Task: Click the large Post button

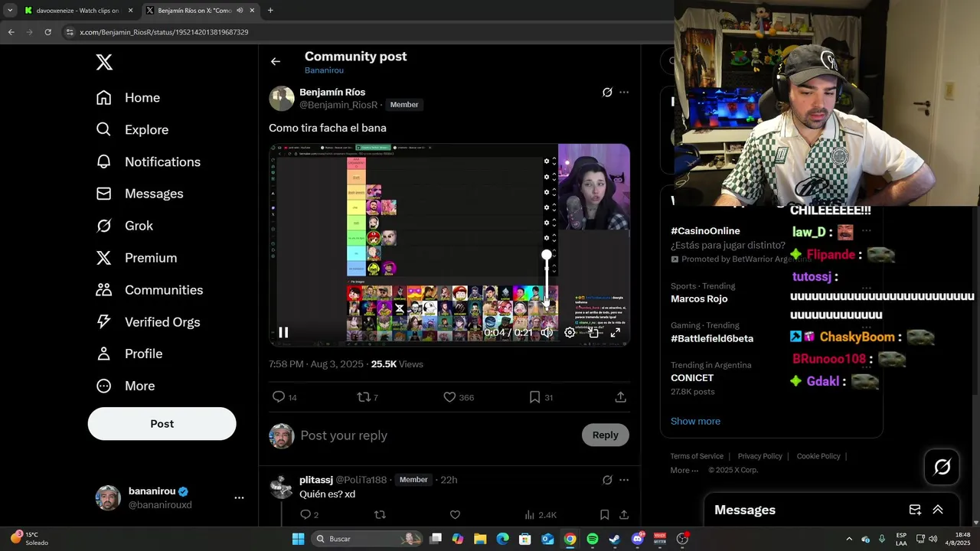Action: (162, 424)
